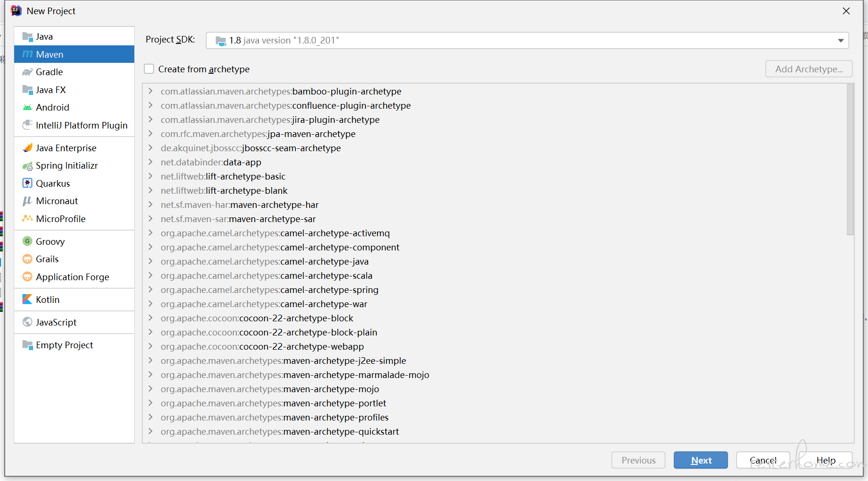Click the Spring Initializr icon
This screenshot has width=868, height=481.
click(x=27, y=166)
